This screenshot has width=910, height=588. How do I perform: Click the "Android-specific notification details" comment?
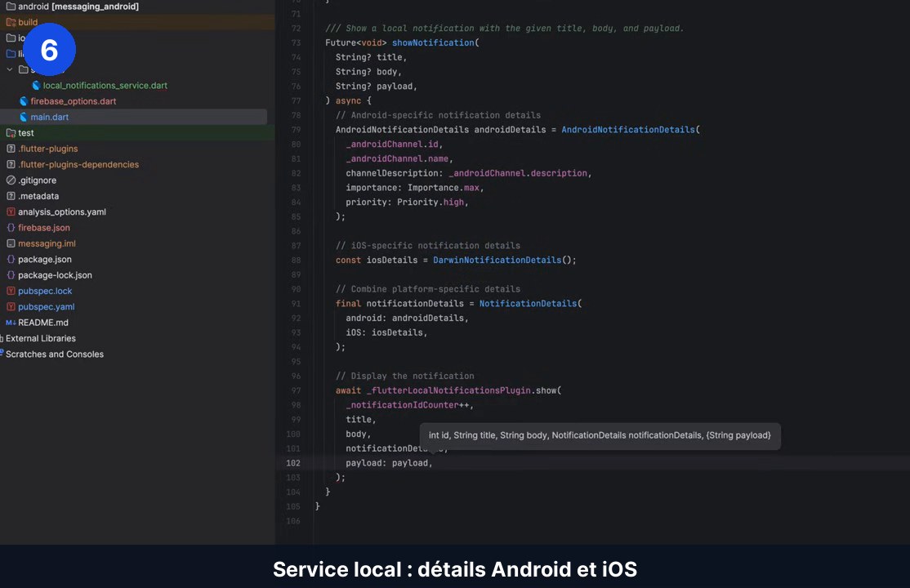438,115
